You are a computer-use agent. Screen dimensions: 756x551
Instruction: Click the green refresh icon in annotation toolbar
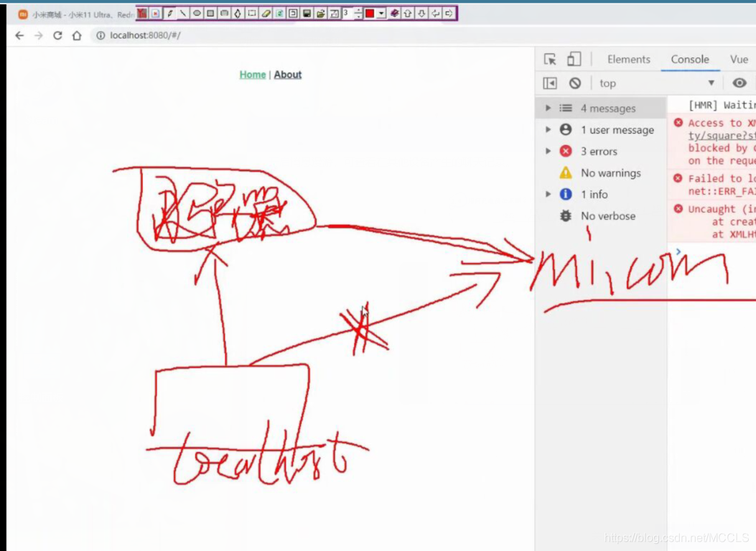click(x=279, y=14)
